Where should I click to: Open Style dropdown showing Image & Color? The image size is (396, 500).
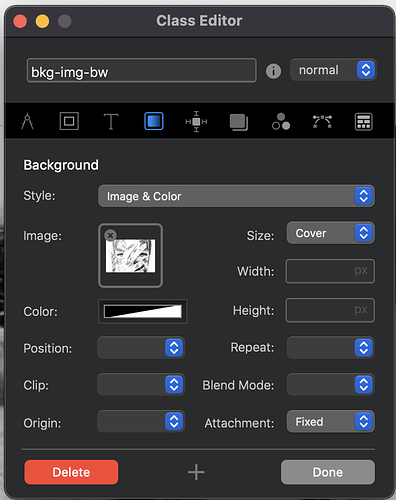tap(236, 196)
